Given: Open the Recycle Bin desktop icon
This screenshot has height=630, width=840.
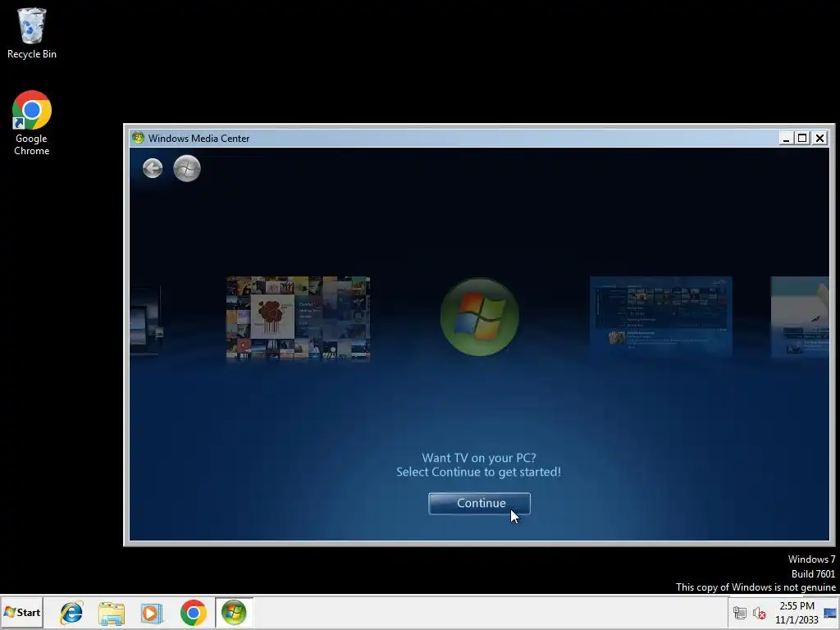Looking at the screenshot, I should (x=32, y=33).
